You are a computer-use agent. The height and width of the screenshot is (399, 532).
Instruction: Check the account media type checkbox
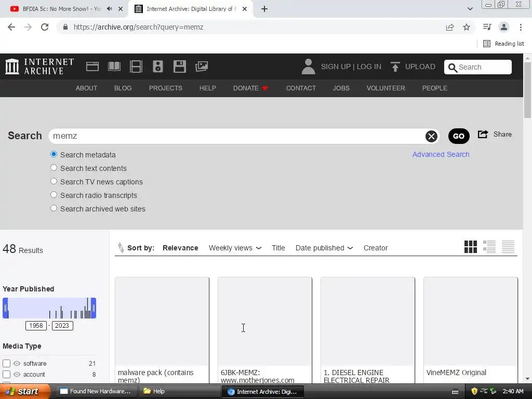pyautogui.click(x=6, y=374)
